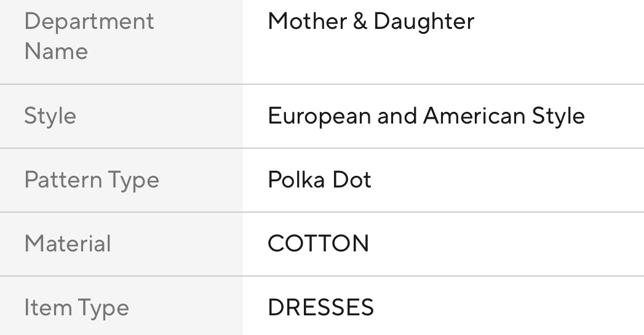
Task: Click the Item Type label
Action: tap(76, 308)
